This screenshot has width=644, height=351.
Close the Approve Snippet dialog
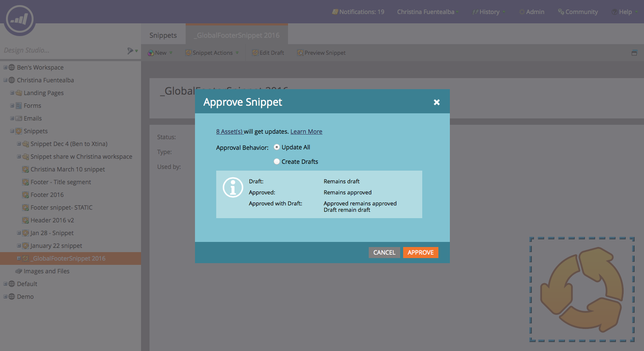(x=437, y=102)
